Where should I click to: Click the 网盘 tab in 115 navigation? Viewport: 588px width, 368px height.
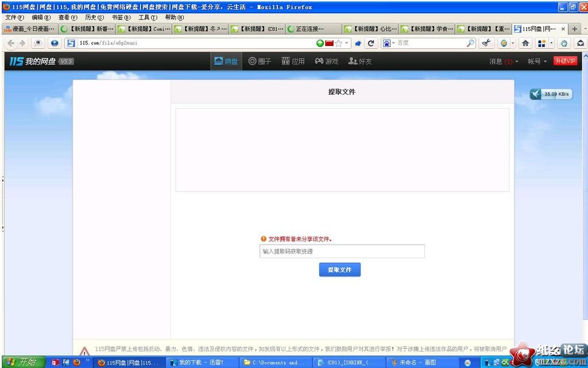click(x=226, y=62)
